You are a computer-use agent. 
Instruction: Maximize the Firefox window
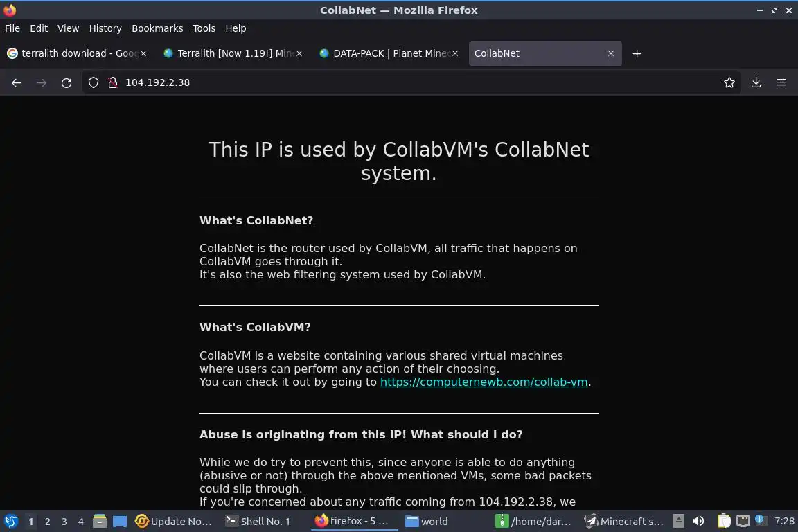point(774,10)
